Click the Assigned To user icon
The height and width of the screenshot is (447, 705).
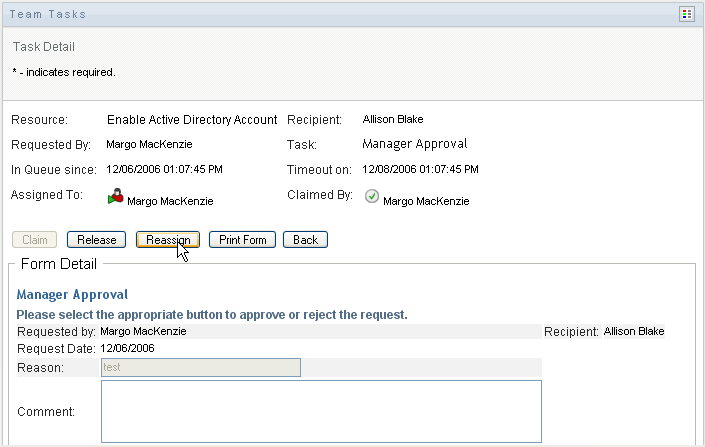click(x=117, y=196)
